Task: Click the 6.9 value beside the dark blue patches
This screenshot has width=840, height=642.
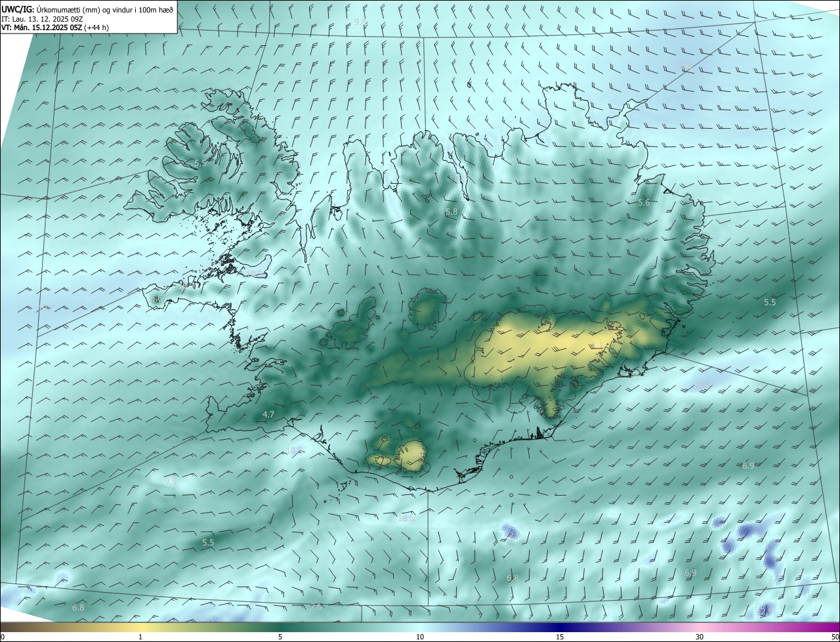Action: tap(690, 573)
